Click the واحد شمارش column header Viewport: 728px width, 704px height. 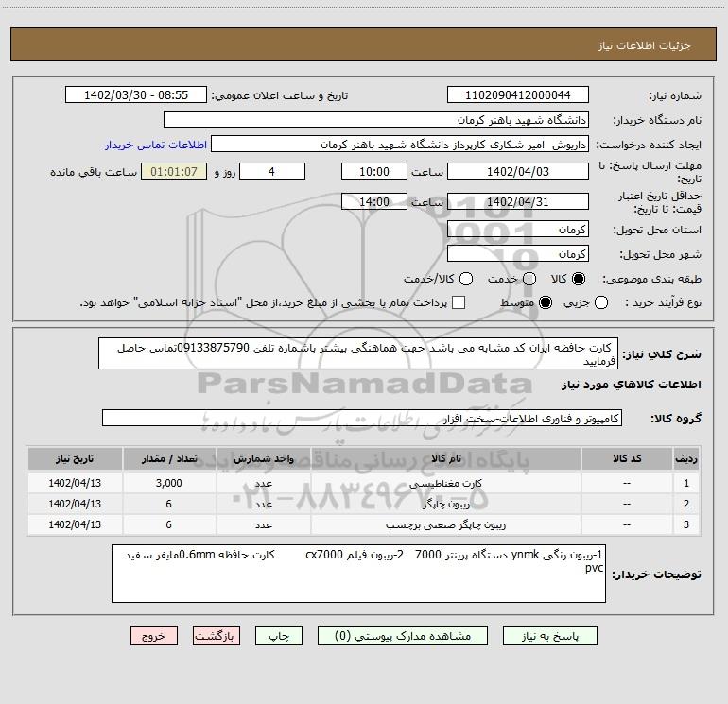tap(263, 459)
